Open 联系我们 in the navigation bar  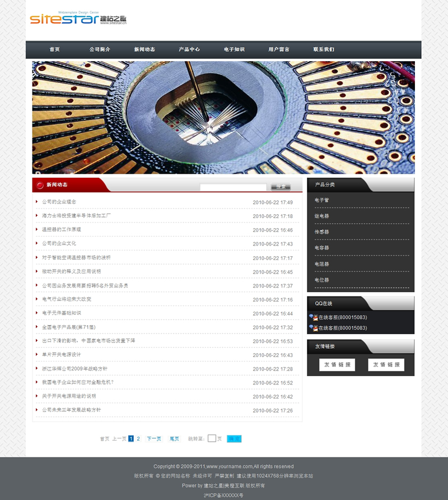[324, 49]
